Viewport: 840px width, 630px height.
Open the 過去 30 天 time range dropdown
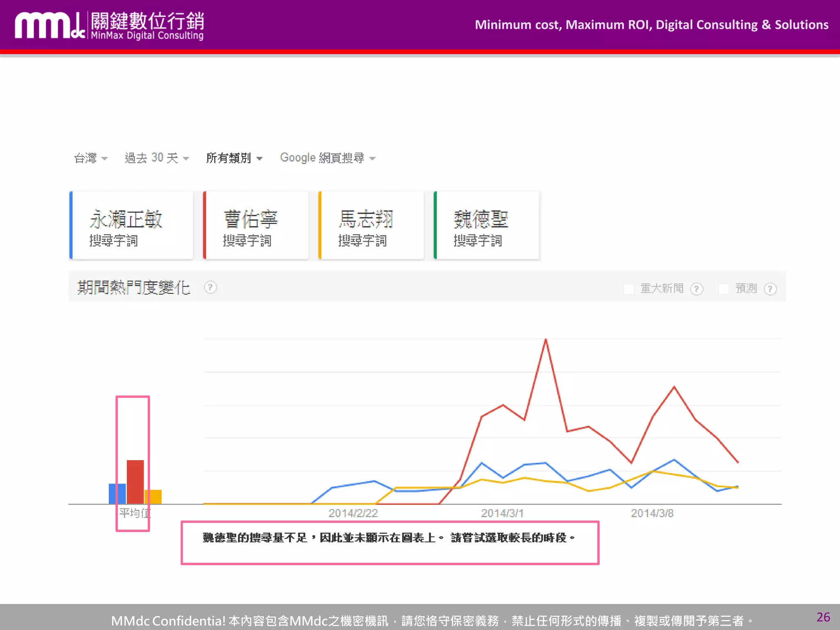[x=157, y=158]
